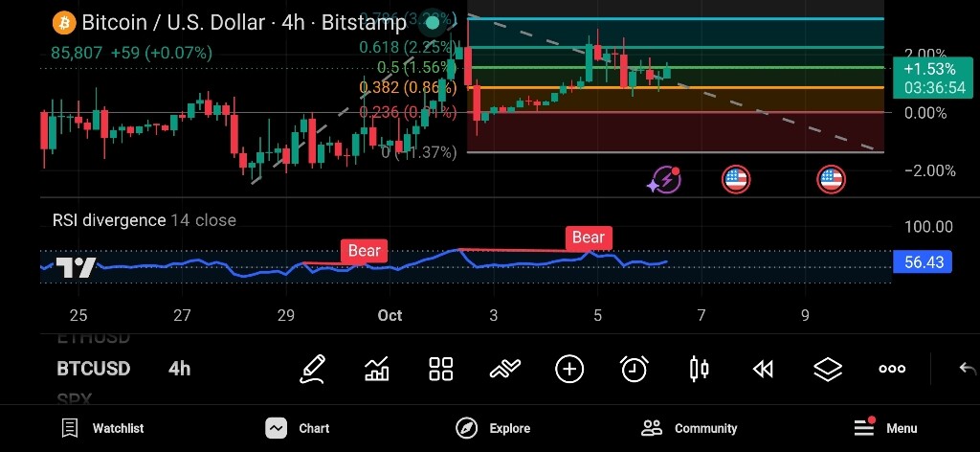Tap date 3 on the time axis
Image resolution: width=980 pixels, height=452 pixels.
click(x=494, y=316)
